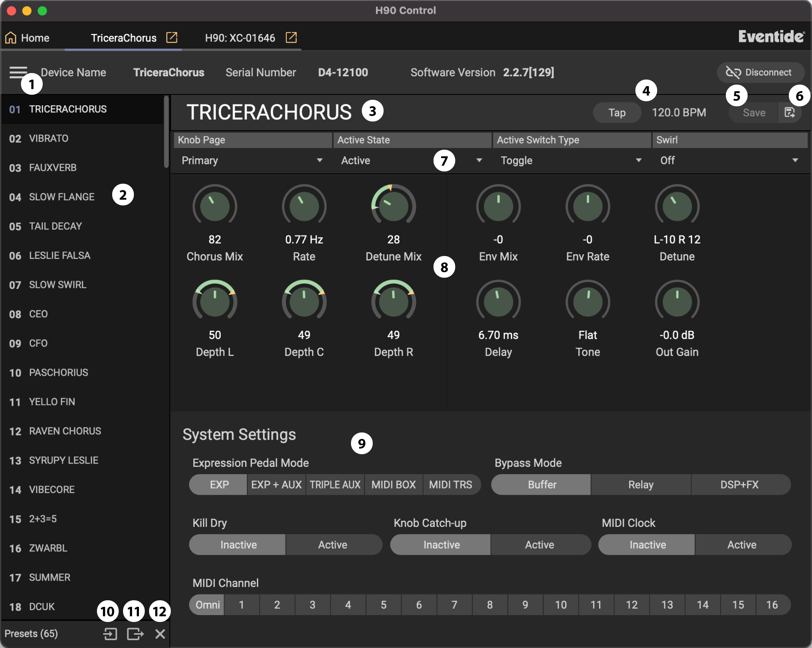Set MIDI Clock to Inactive
812x648 pixels.
tap(647, 545)
